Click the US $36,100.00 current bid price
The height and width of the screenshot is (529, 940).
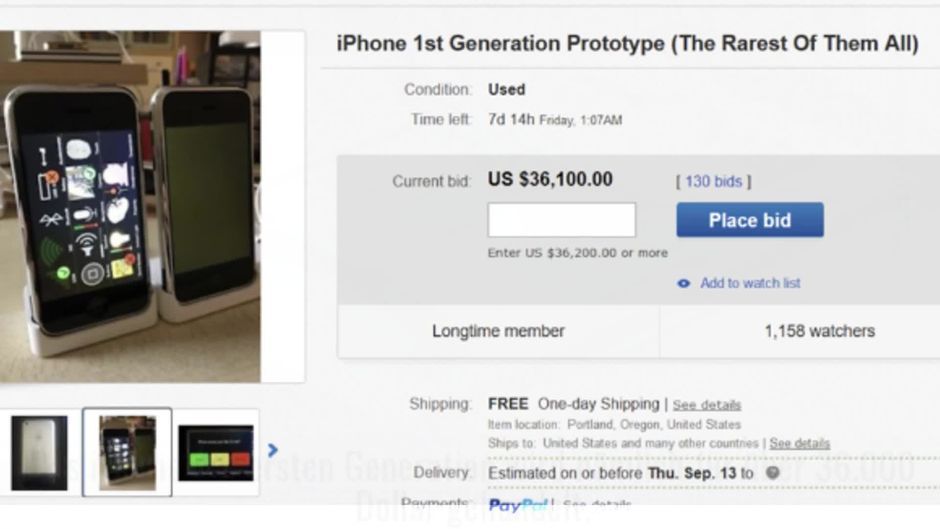pos(550,179)
